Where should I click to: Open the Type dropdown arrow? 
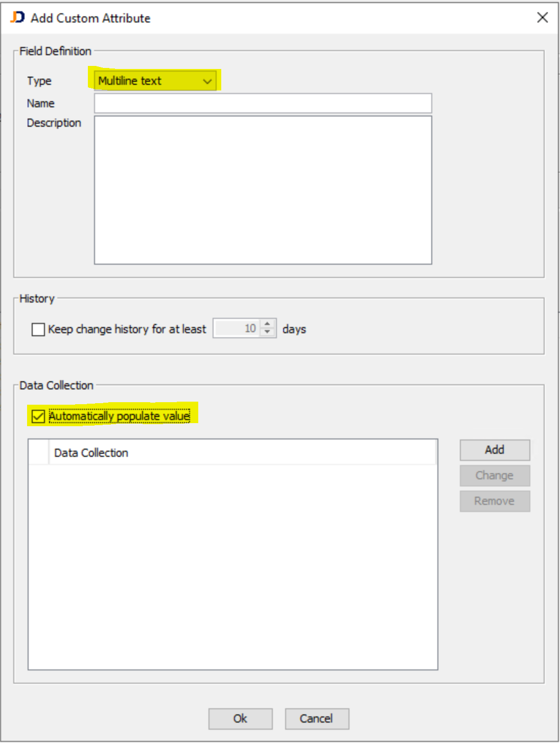click(x=206, y=81)
